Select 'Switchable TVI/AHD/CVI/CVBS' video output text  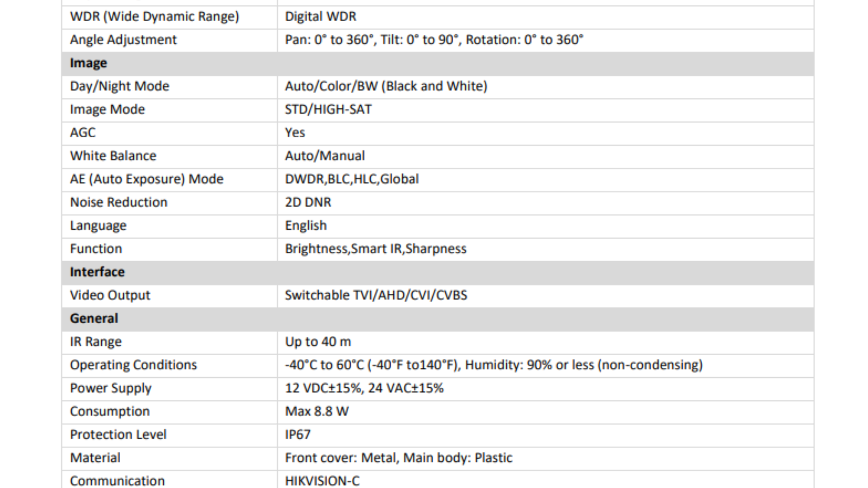[376, 296]
